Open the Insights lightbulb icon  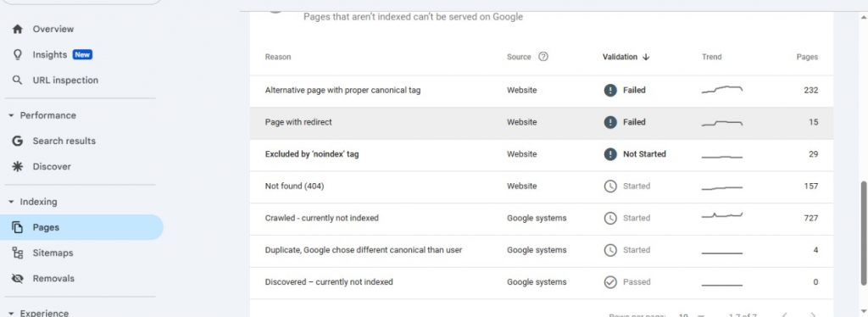17,55
